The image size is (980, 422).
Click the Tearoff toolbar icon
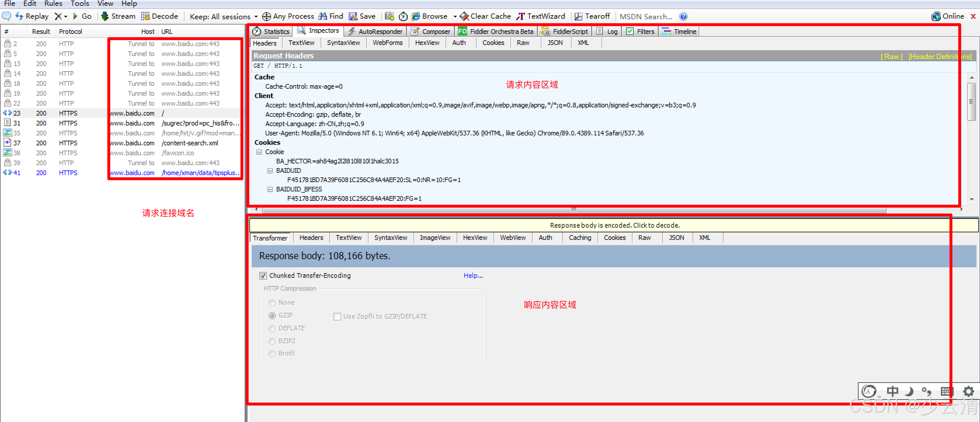[578, 16]
